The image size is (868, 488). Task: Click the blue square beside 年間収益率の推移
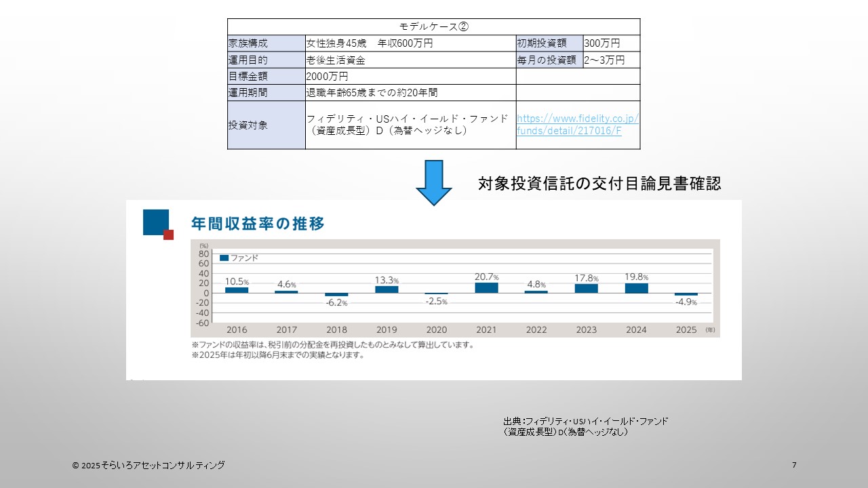tap(155, 222)
